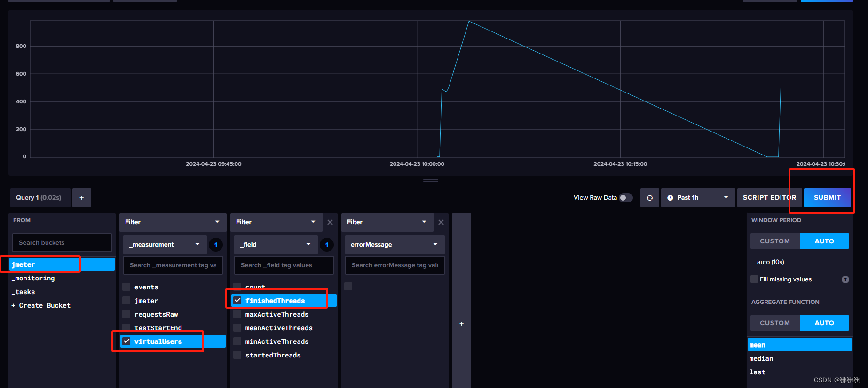This screenshot has height=388, width=868.
Task: Uncheck the finishedThreads field
Action: [237, 301]
